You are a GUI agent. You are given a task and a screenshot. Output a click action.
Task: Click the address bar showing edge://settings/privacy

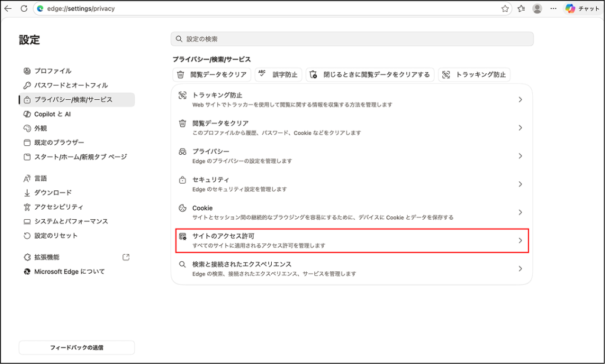(x=272, y=8)
